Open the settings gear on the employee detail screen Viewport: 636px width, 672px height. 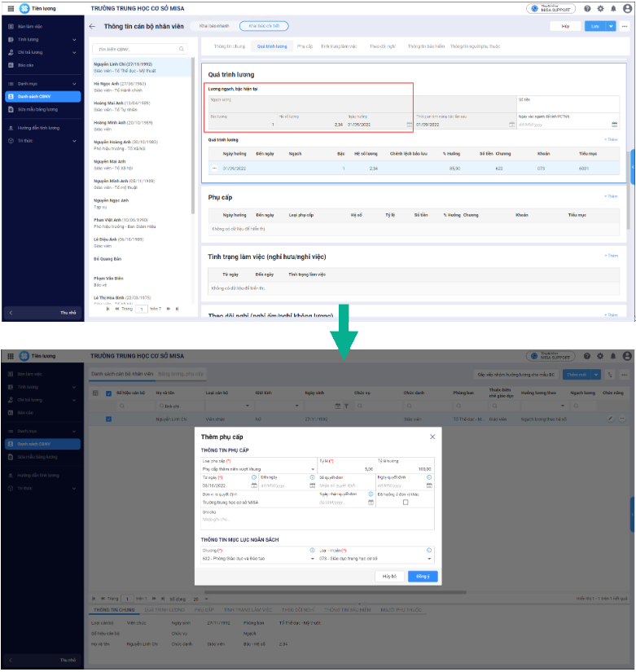(600, 9)
